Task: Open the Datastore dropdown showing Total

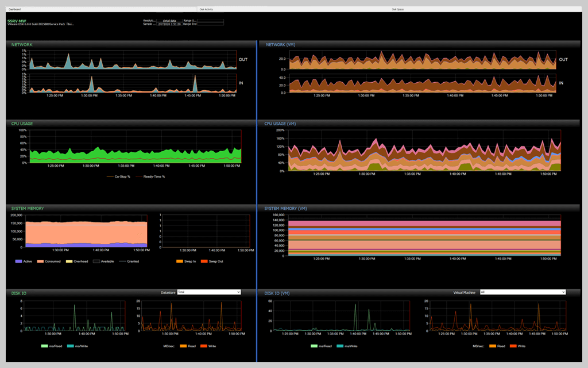Action: pyautogui.click(x=208, y=292)
